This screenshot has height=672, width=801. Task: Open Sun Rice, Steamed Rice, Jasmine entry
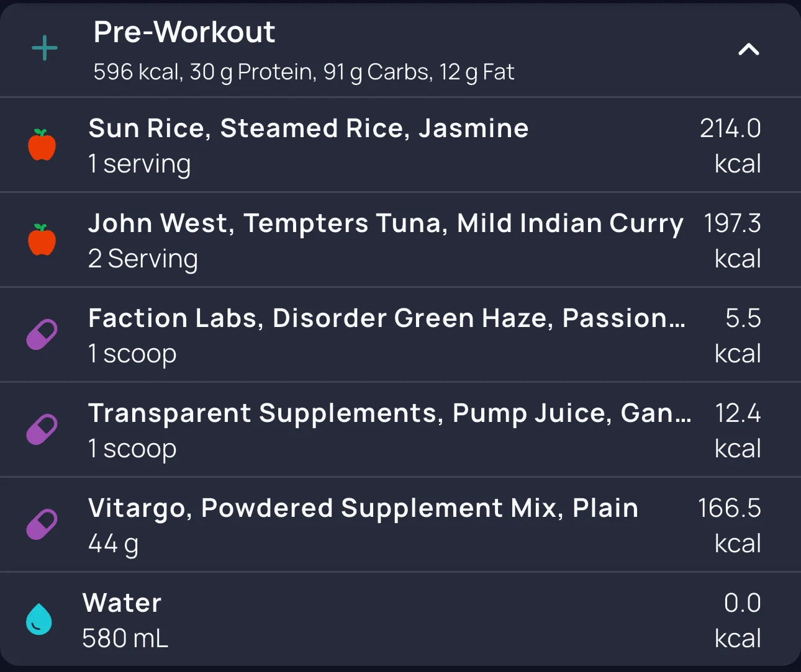tap(308, 128)
